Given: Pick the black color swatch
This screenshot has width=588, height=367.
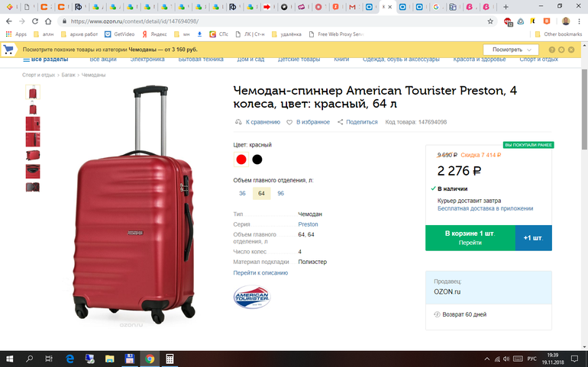Looking at the screenshot, I should [257, 159].
